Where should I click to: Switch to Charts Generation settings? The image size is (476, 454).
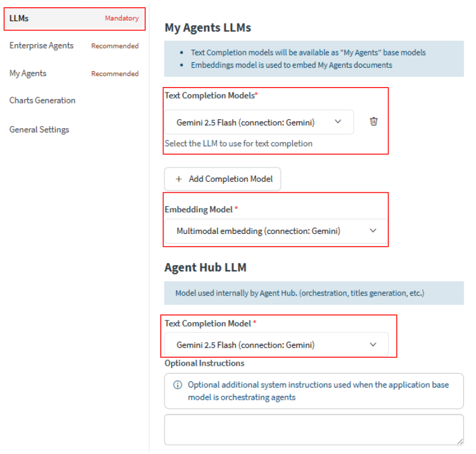pos(42,100)
